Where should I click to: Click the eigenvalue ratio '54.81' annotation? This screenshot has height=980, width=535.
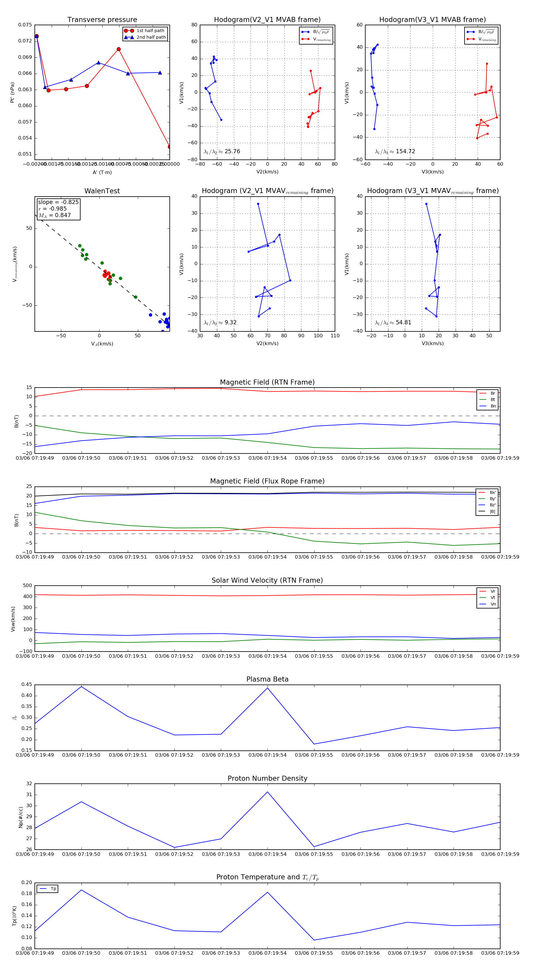point(393,323)
